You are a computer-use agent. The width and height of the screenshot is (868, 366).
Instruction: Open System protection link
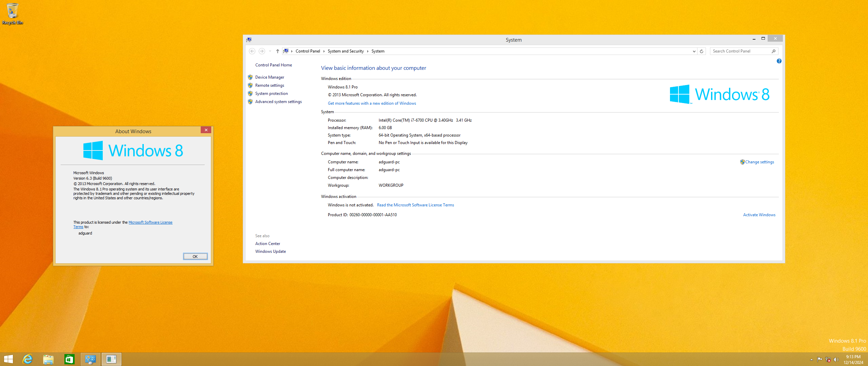271,94
